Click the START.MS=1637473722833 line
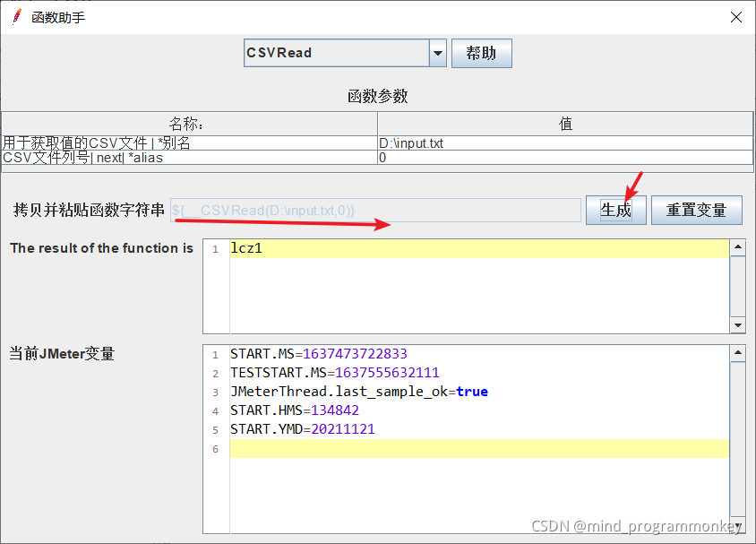The height and width of the screenshot is (544, 756). tap(319, 354)
